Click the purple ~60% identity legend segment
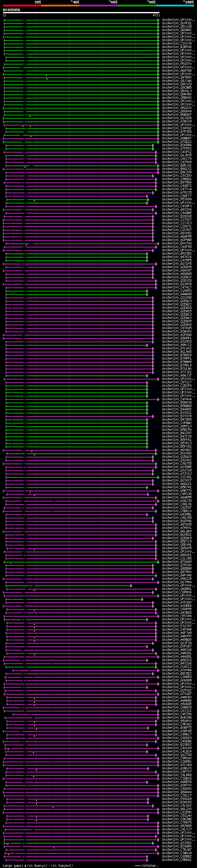This screenshot has height=868, width=197. (x=98, y=6)
